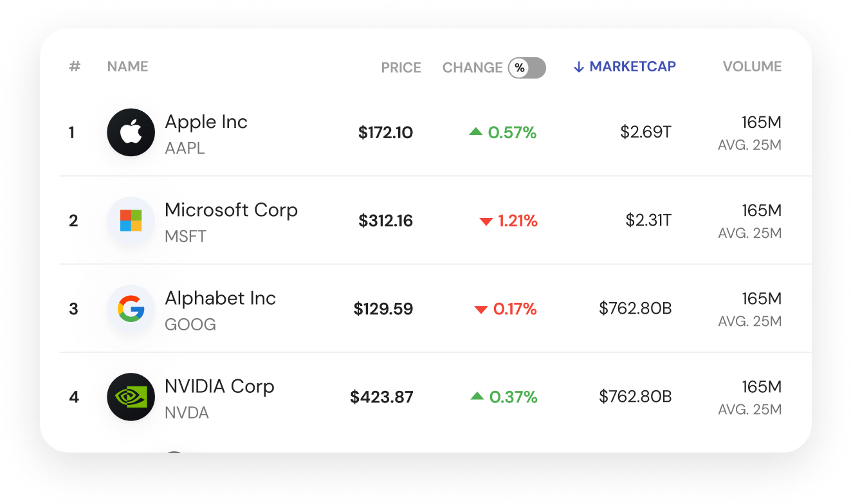The width and height of the screenshot is (851, 504).
Task: Sort the table by MARKETCAP column
Action: 632,66
